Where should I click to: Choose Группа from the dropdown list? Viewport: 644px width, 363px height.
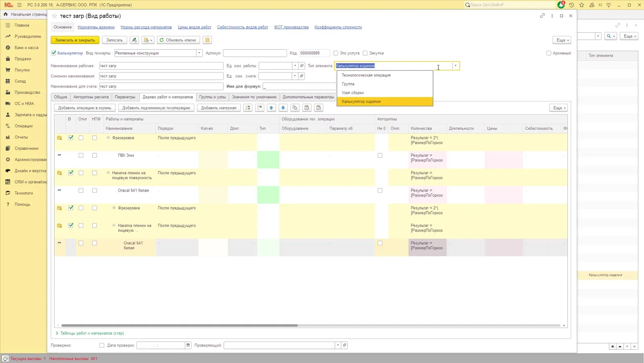(x=385, y=84)
